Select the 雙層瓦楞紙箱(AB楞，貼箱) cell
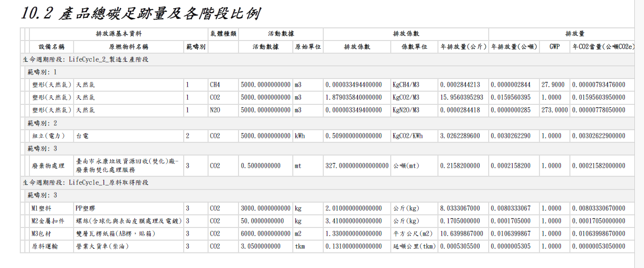 (x=128, y=234)
